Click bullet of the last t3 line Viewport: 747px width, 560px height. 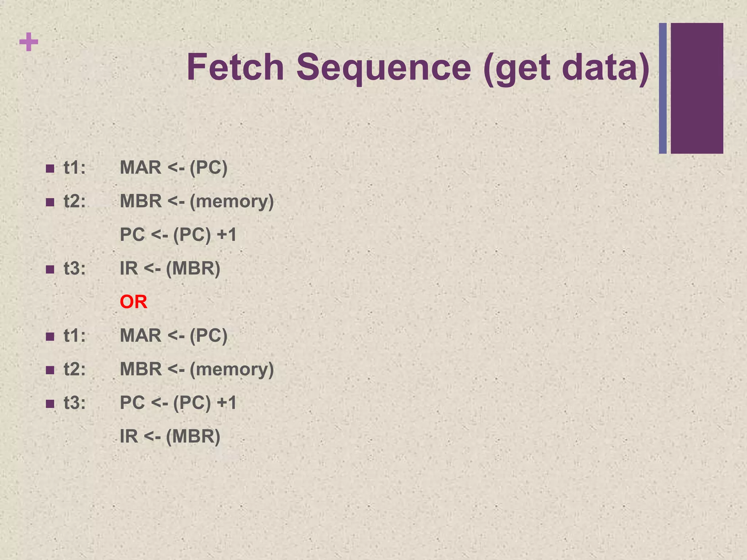[50, 404]
